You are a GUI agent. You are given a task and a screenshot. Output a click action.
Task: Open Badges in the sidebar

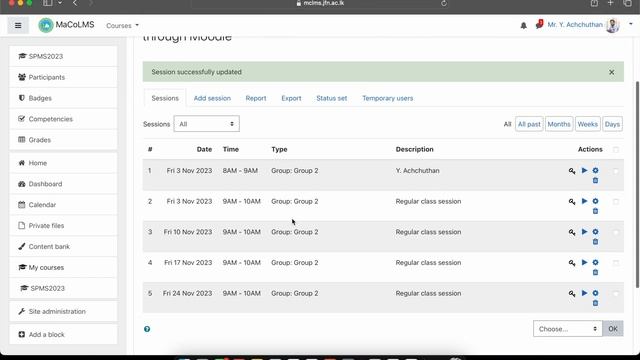(x=63, y=98)
